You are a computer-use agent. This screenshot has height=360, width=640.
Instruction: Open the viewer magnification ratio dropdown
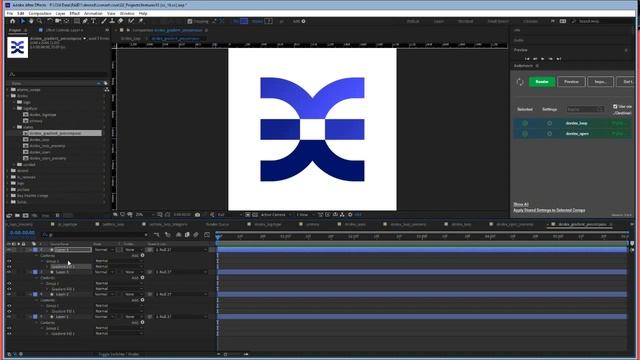pos(145,215)
